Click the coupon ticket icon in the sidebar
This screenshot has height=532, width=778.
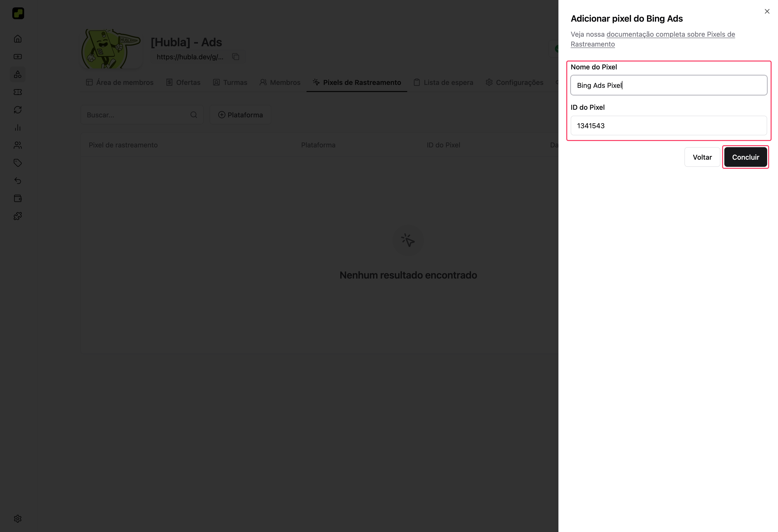[x=18, y=92]
